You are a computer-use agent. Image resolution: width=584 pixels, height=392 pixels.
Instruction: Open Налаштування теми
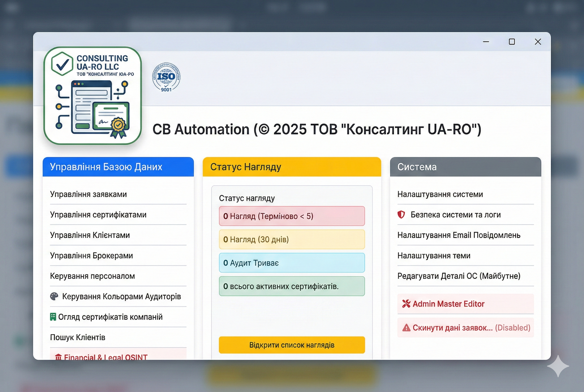(x=434, y=256)
